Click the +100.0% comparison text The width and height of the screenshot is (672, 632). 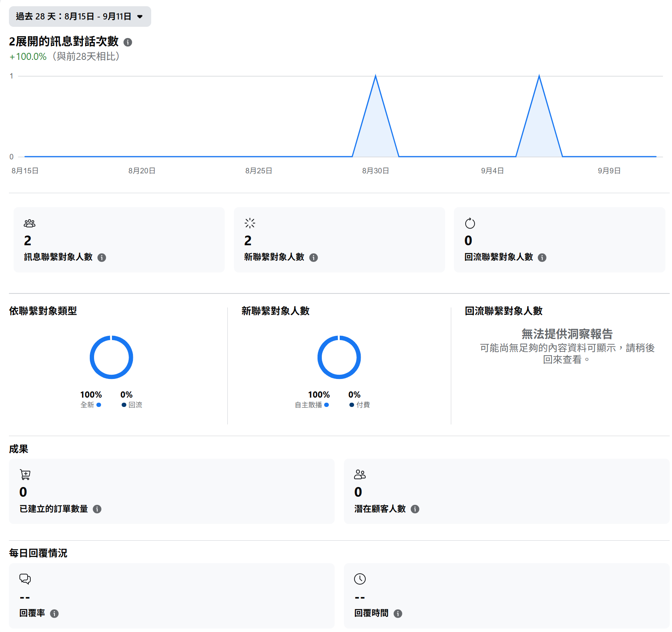28,57
